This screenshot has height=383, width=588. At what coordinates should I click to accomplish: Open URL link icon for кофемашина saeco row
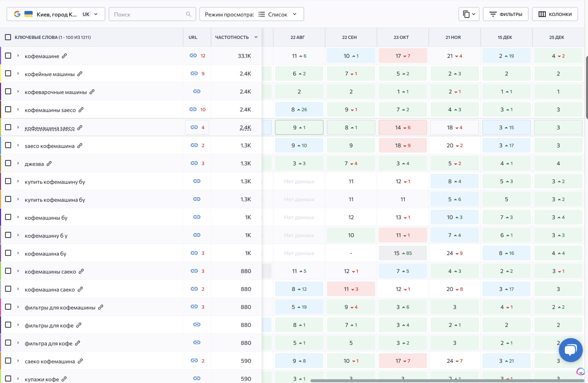(194, 127)
